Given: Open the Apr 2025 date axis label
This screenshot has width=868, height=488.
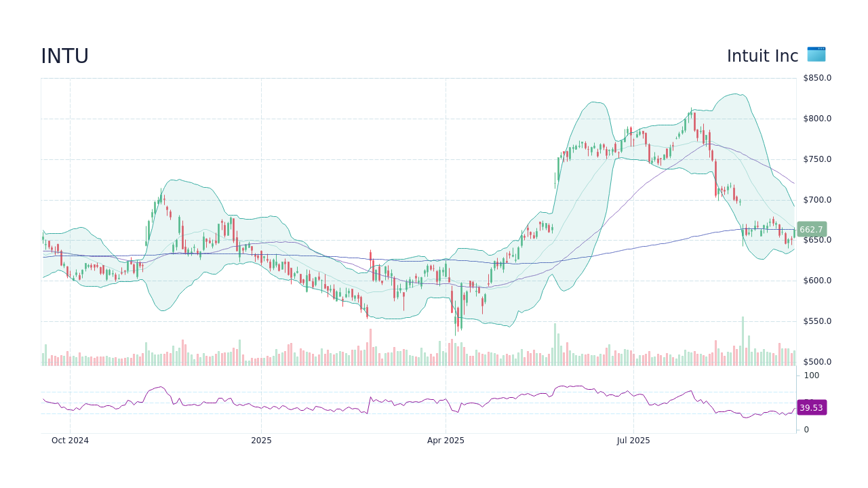Looking at the screenshot, I should coord(446,440).
